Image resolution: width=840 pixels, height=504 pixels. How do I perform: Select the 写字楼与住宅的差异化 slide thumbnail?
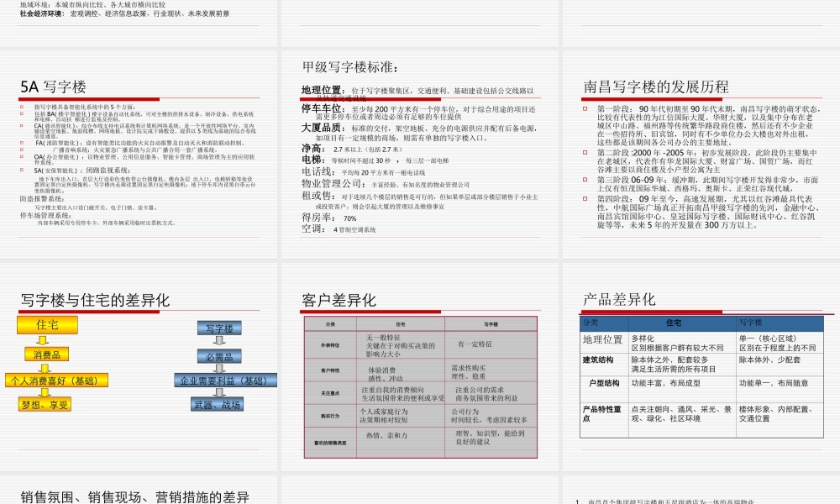pyautogui.click(x=139, y=367)
